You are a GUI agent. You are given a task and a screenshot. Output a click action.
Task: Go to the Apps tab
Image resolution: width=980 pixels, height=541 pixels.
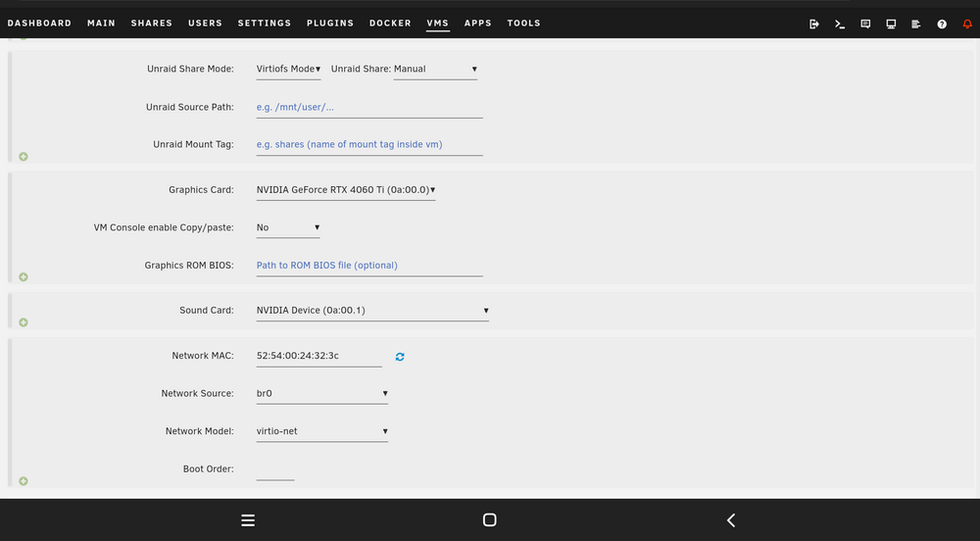[x=477, y=24]
